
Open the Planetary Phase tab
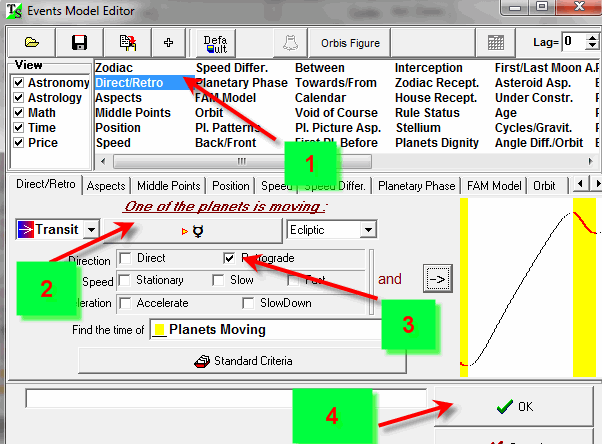click(x=415, y=186)
